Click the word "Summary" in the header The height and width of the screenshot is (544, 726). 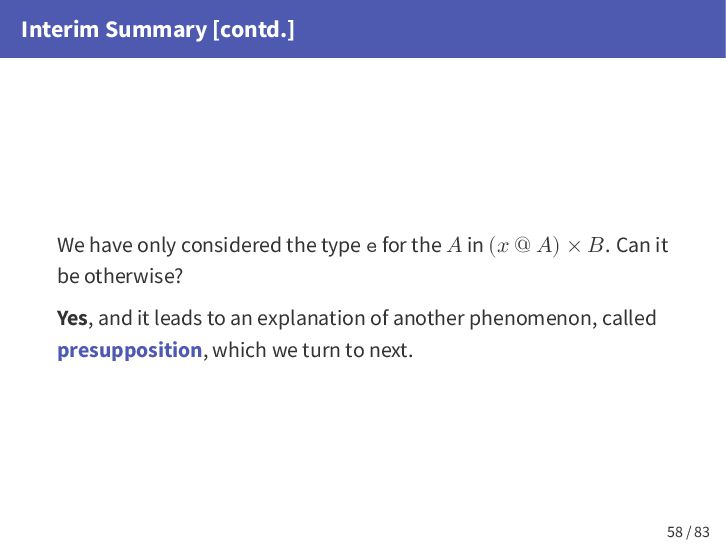click(156, 31)
